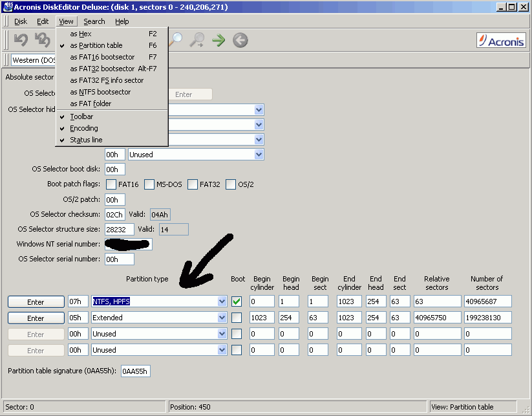This screenshot has width=532, height=416.
Task: Click 'View: Partition table' status text
Action: pos(462,407)
